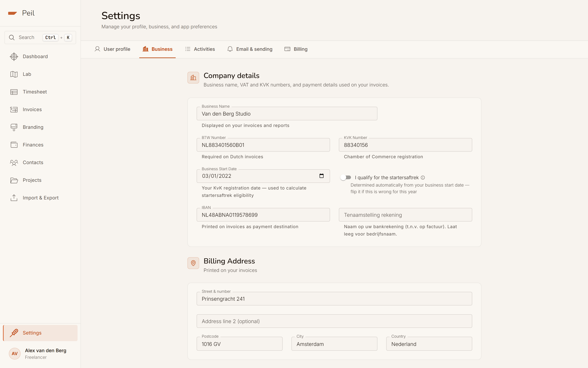Click the Tenaamstelling rekening field
Image resolution: width=588 pixels, height=368 pixels.
[x=405, y=215]
